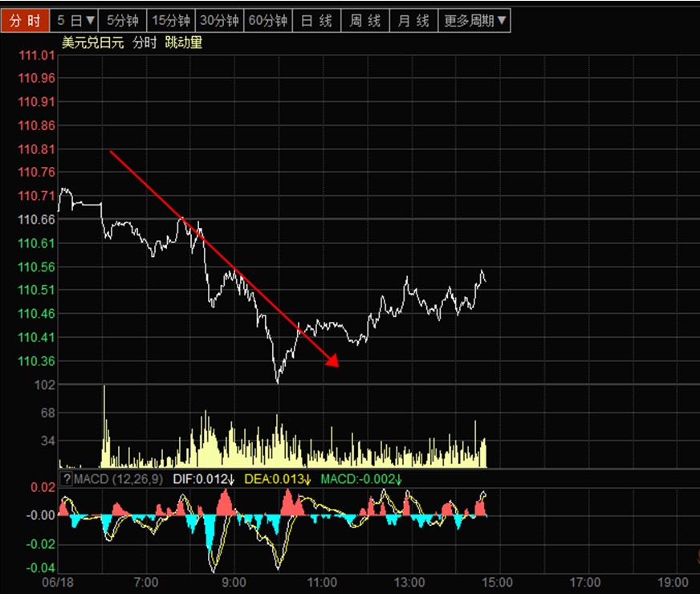Select the 月线 monthly chart tab
The width and height of the screenshot is (700, 594).
pos(414,21)
